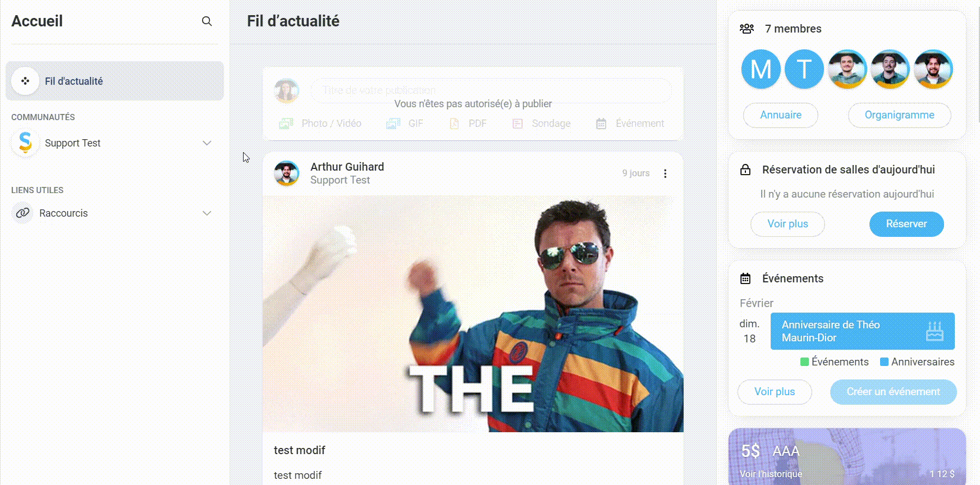Screen dimensions: 980x485
Task: Open the Annuaire directory button
Action: 780,115
